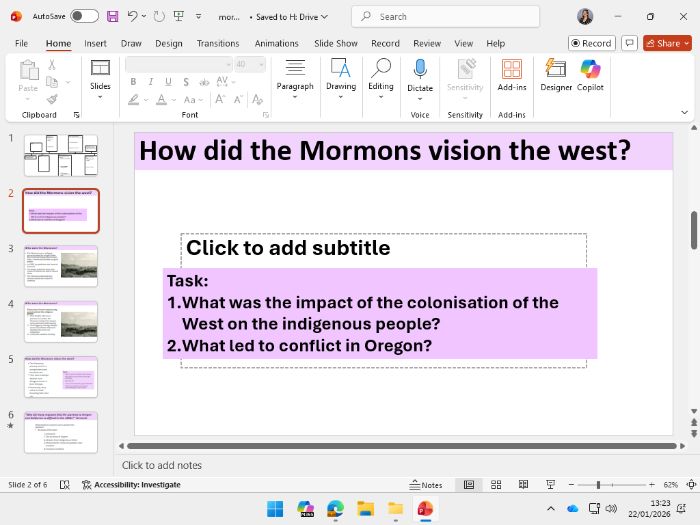Image resolution: width=700 pixels, height=525 pixels.
Task: Switch to Reading View
Action: click(523, 484)
